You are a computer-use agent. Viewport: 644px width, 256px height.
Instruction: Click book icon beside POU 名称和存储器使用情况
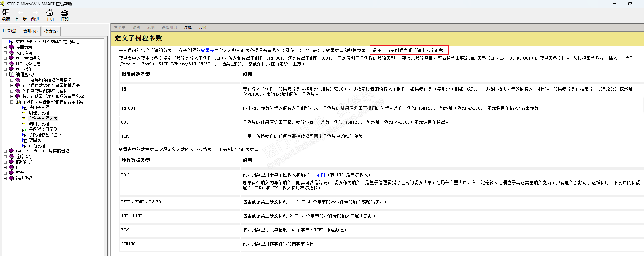tap(18, 80)
